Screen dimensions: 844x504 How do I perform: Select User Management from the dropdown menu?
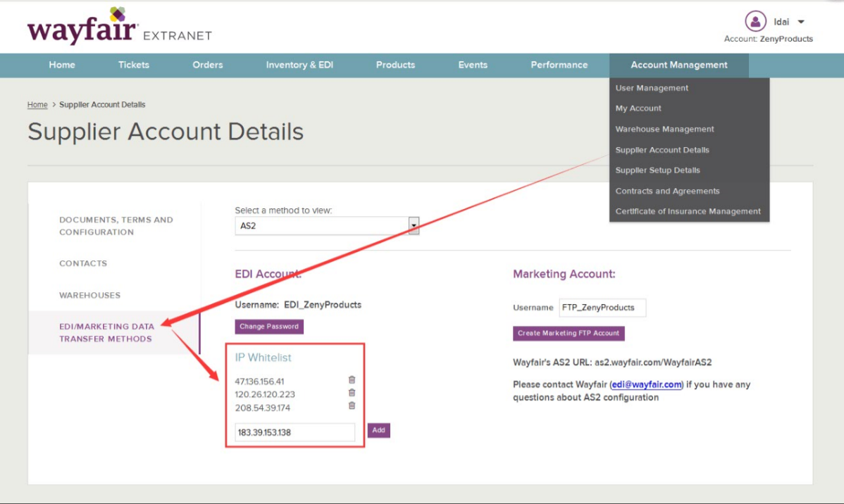(652, 88)
